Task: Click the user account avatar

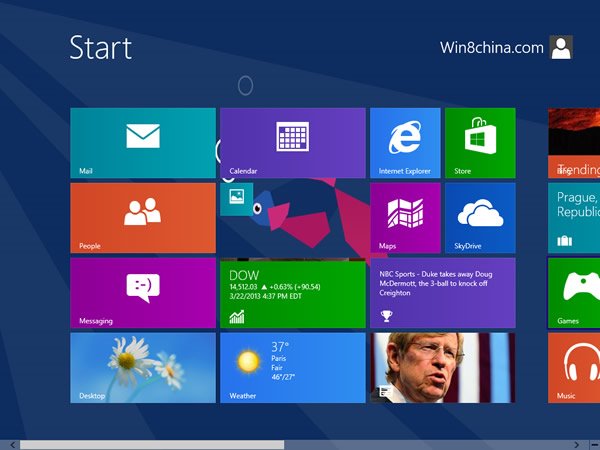Action: coord(561,47)
